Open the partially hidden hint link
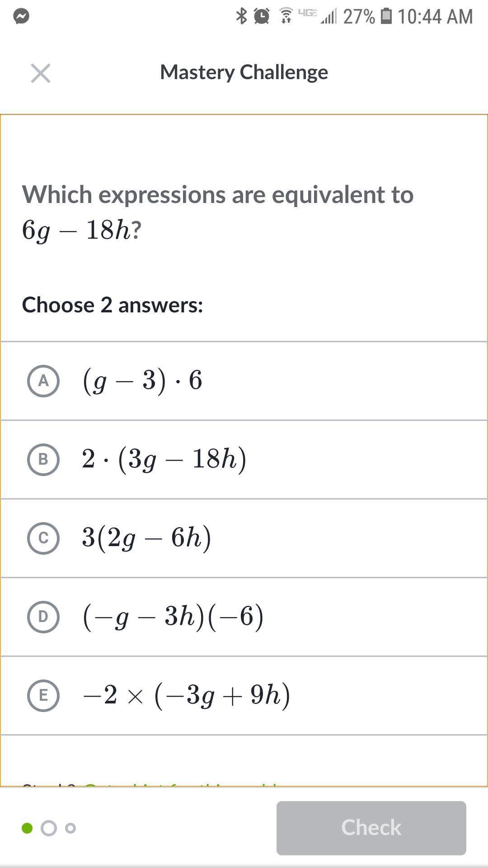The width and height of the screenshot is (488, 868). [x=181, y=784]
